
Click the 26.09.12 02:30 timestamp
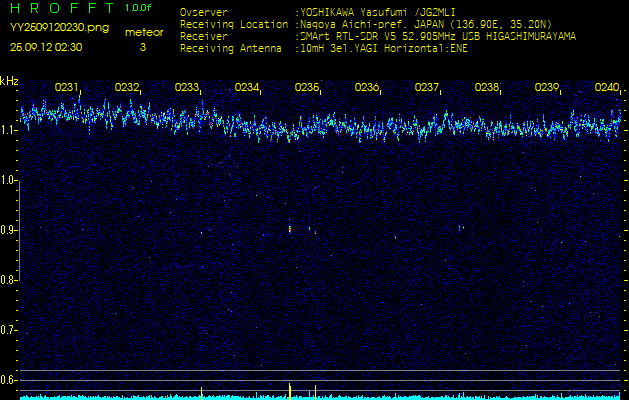pyautogui.click(x=46, y=47)
